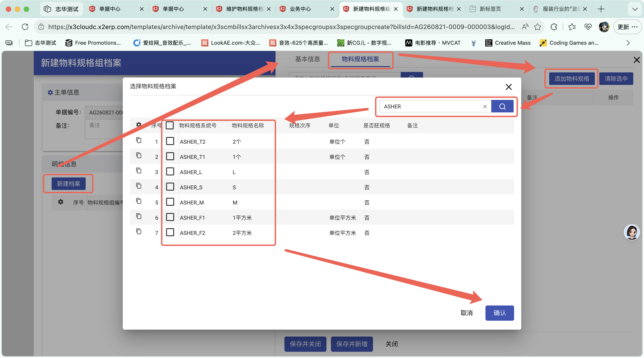644x358 pixels.
Task: Open favorites list icon in toolbar
Action: [572, 27]
